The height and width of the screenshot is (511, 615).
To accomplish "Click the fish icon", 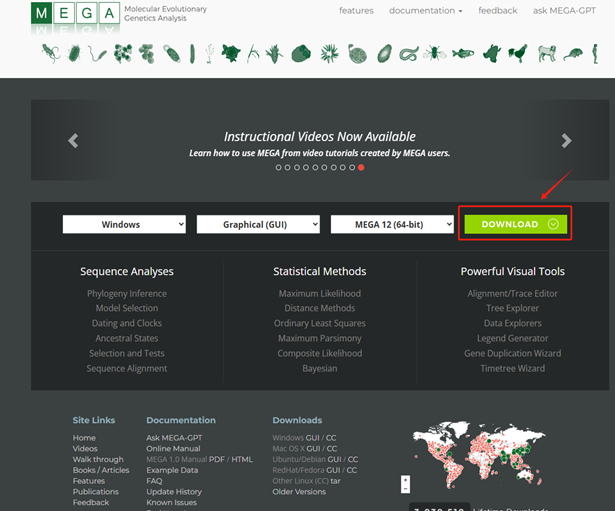I will (463, 53).
